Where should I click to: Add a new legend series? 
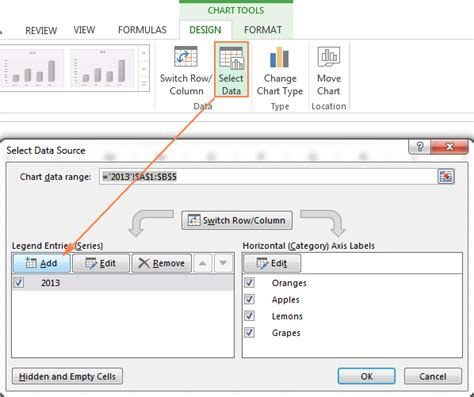(x=41, y=263)
